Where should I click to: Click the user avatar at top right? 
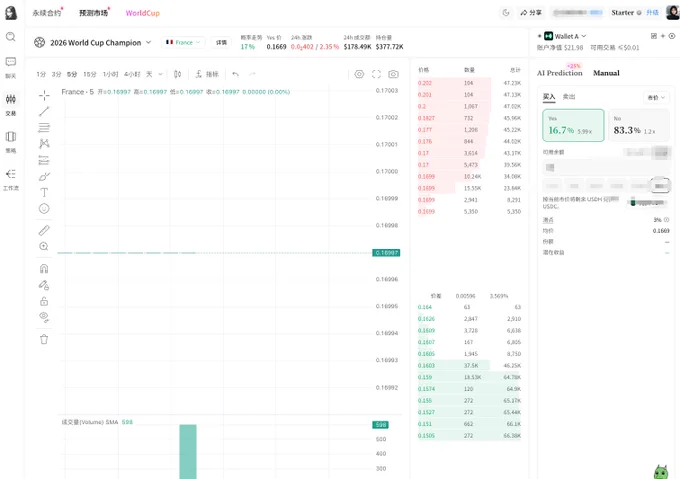click(x=673, y=13)
